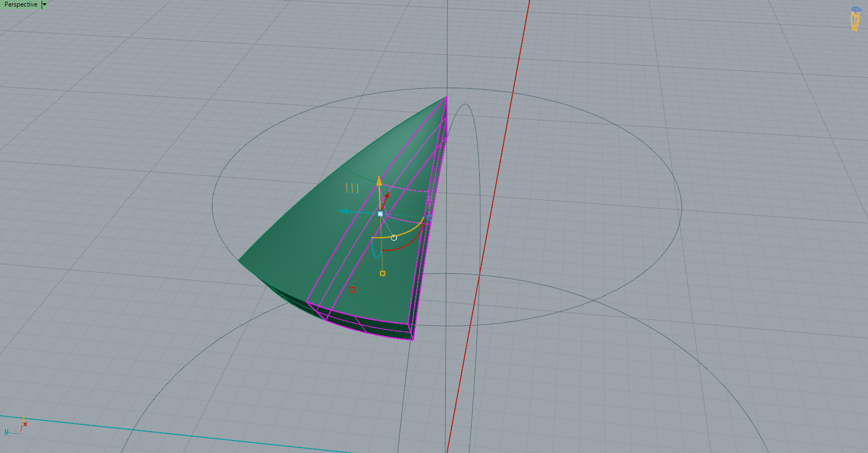Screen dimensions: 868x453
Task: Grab the gumball teal move arrow pointing left
Action: [344, 211]
